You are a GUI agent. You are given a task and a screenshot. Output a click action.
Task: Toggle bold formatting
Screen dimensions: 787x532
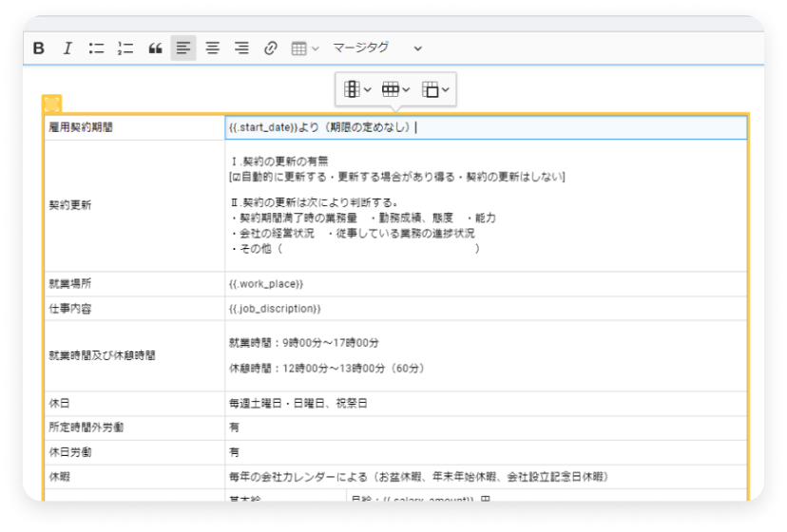[x=39, y=48]
